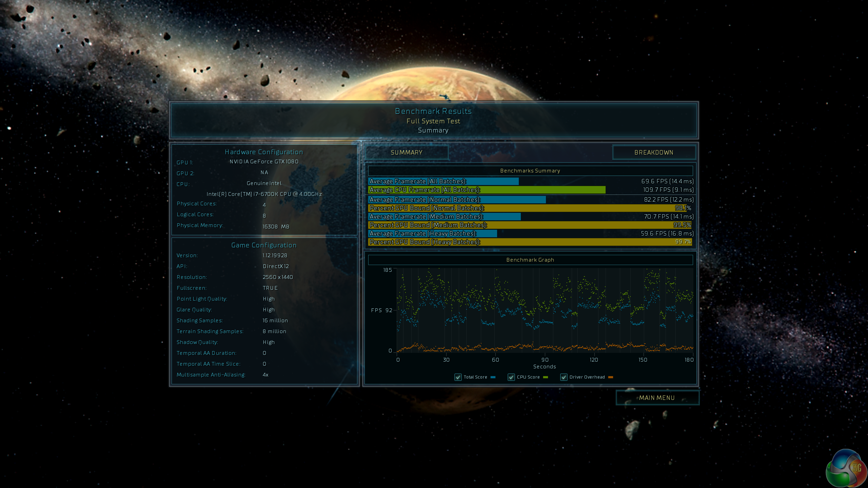Screen dimensions: 868x488
Task: Click the Benchmark Graph header
Action: tap(530, 260)
